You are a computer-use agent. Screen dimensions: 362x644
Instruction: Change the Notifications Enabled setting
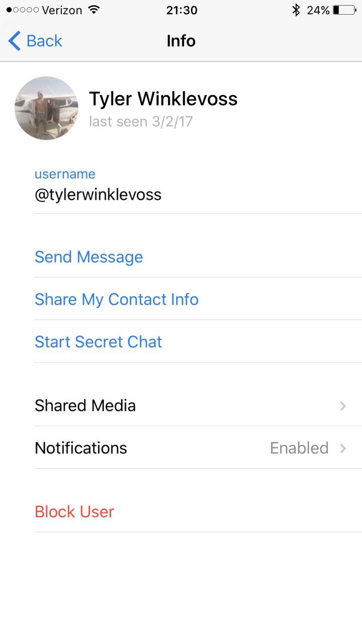coord(299,448)
